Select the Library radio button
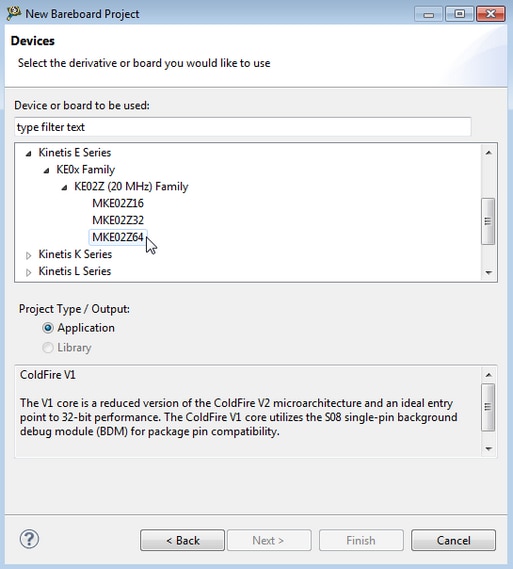Viewport: 513px width, 569px height. click(x=48, y=348)
